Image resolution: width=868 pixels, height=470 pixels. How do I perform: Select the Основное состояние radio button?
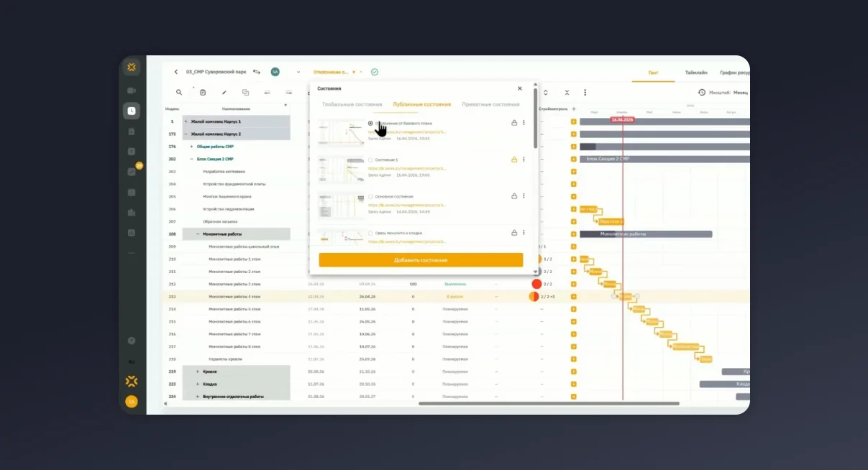click(x=370, y=196)
